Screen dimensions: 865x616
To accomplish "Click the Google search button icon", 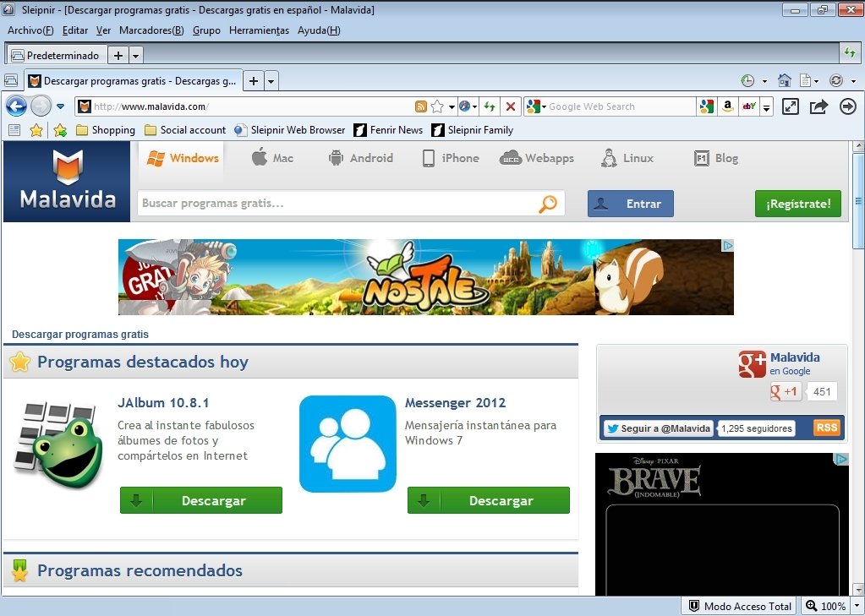I will coord(707,106).
